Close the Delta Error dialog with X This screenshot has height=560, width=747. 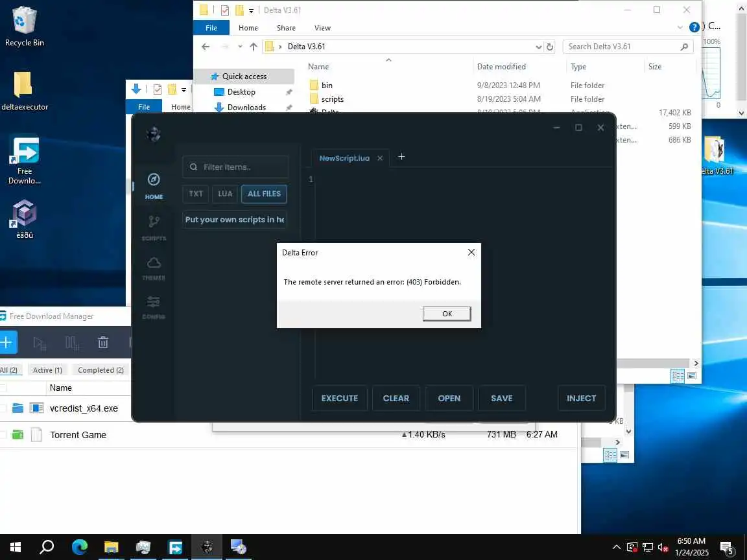(471, 252)
